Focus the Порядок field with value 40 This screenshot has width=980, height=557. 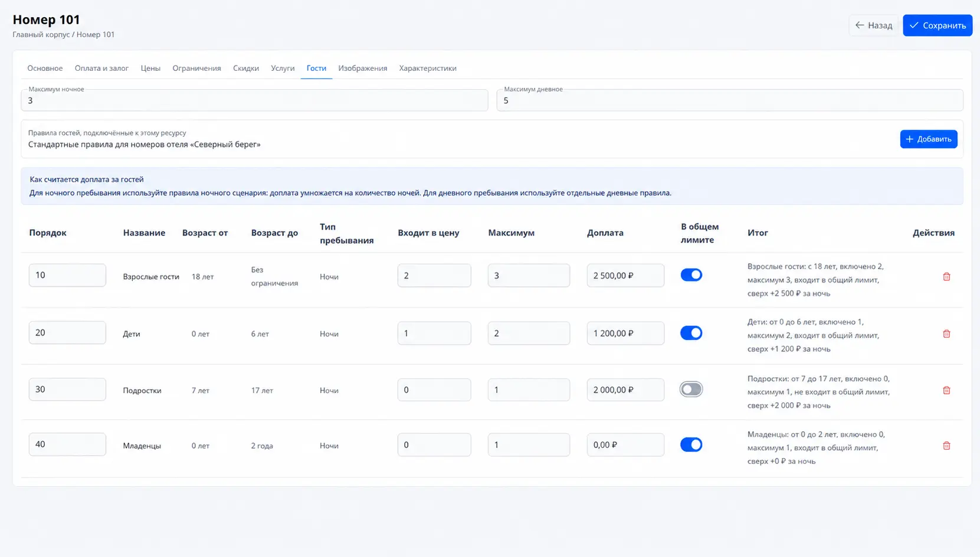(x=67, y=444)
